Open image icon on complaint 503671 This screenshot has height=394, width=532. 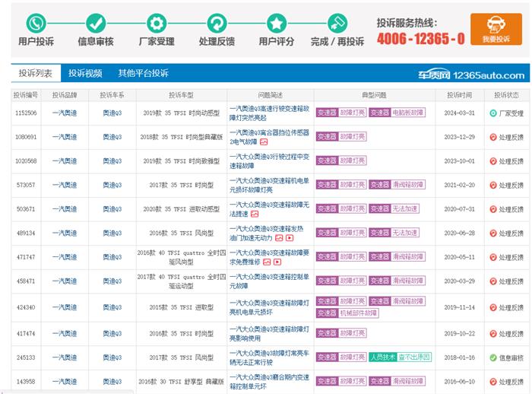(x=255, y=214)
